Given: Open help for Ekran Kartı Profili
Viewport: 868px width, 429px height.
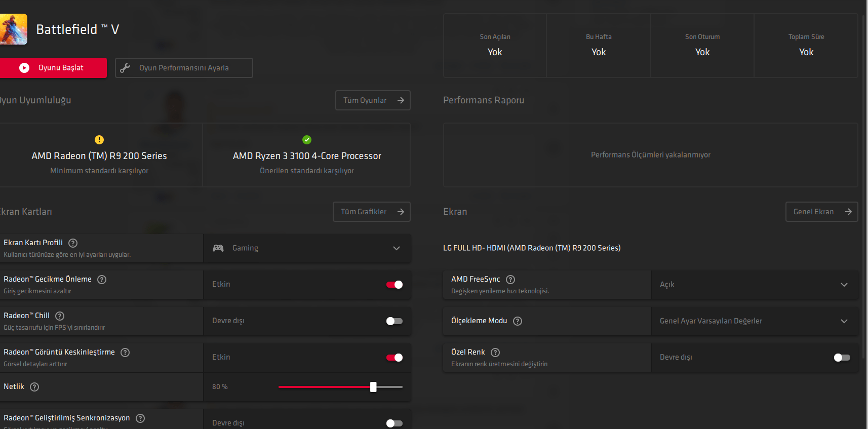Looking at the screenshot, I should pos(73,243).
